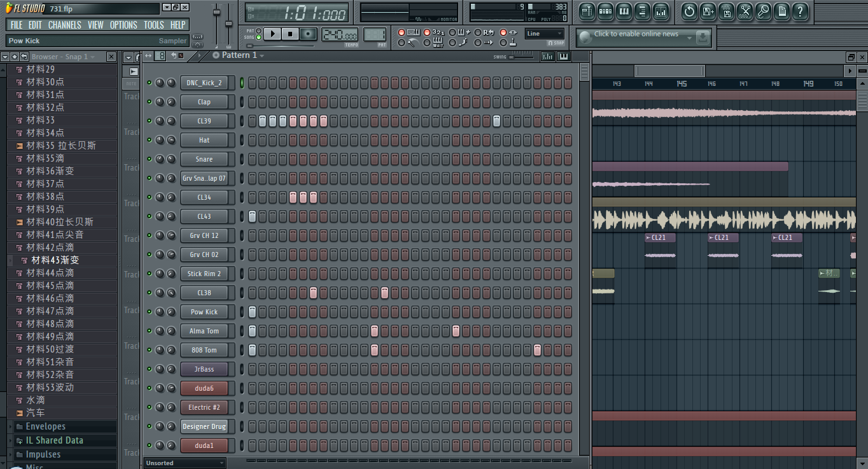Screen dimensions: 868x469
Task: Click the Snare channel button
Action: click(204, 159)
